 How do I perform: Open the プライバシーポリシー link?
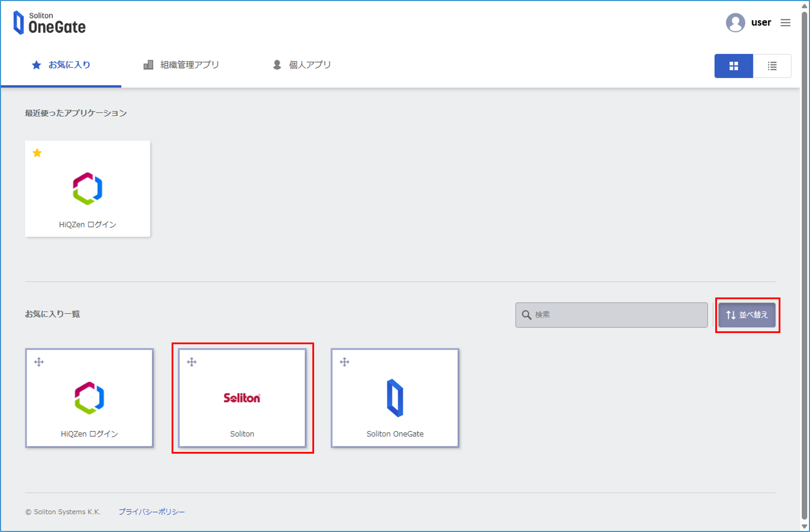(152, 512)
